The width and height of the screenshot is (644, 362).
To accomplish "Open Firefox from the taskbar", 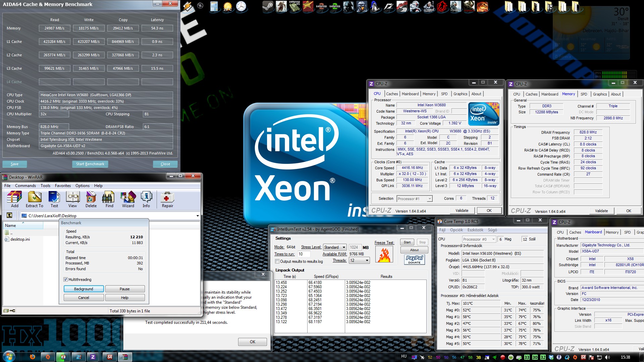I will (33, 357).
